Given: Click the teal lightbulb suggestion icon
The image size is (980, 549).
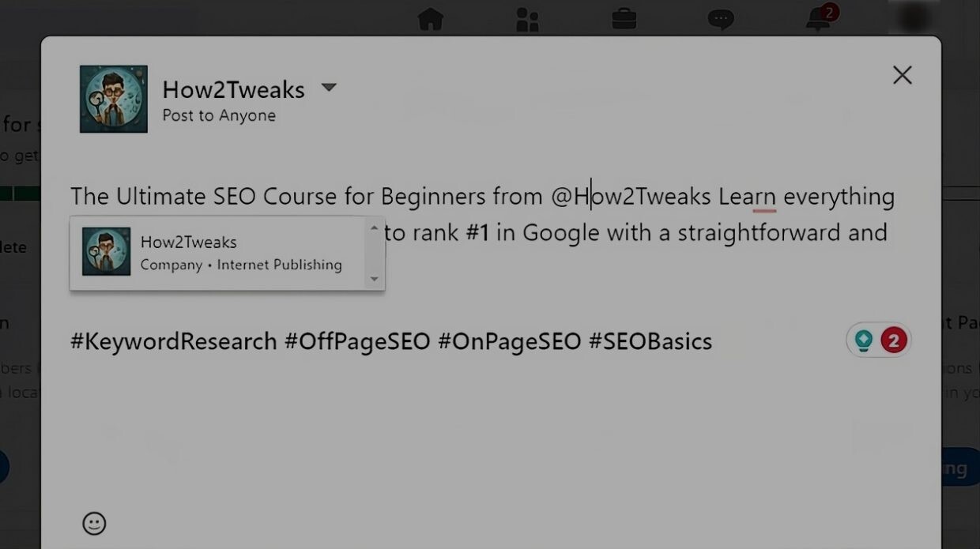Looking at the screenshot, I should (864, 340).
